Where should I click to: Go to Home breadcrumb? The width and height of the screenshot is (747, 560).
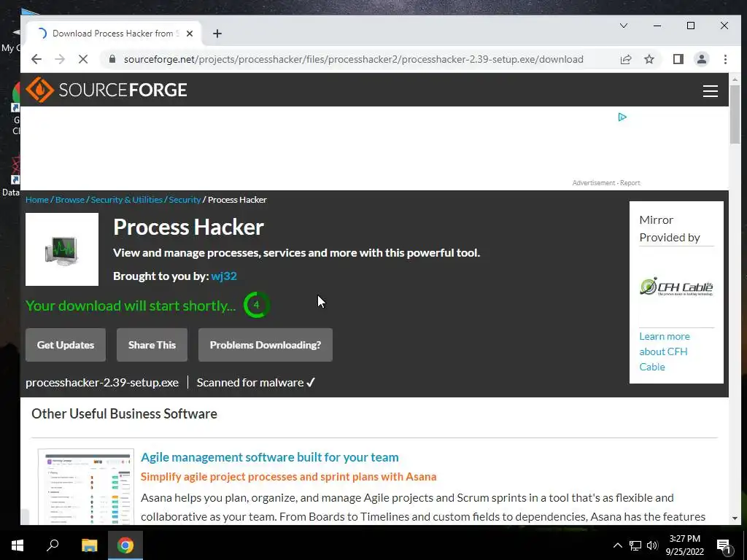coord(37,200)
